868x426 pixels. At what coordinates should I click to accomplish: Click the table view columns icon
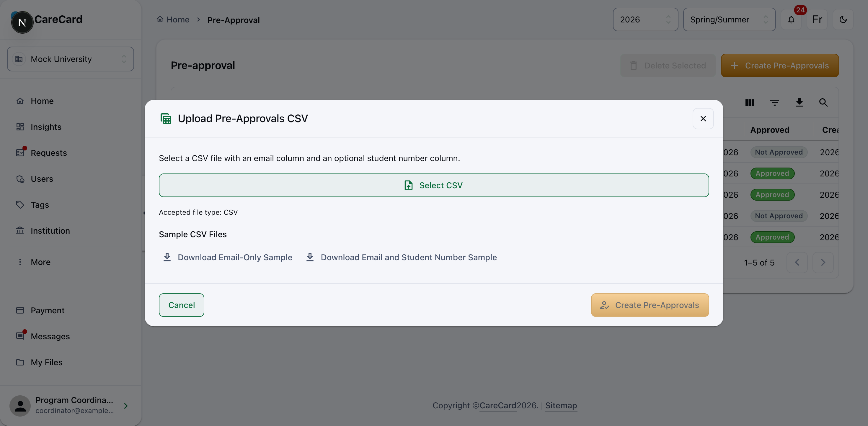tap(750, 102)
